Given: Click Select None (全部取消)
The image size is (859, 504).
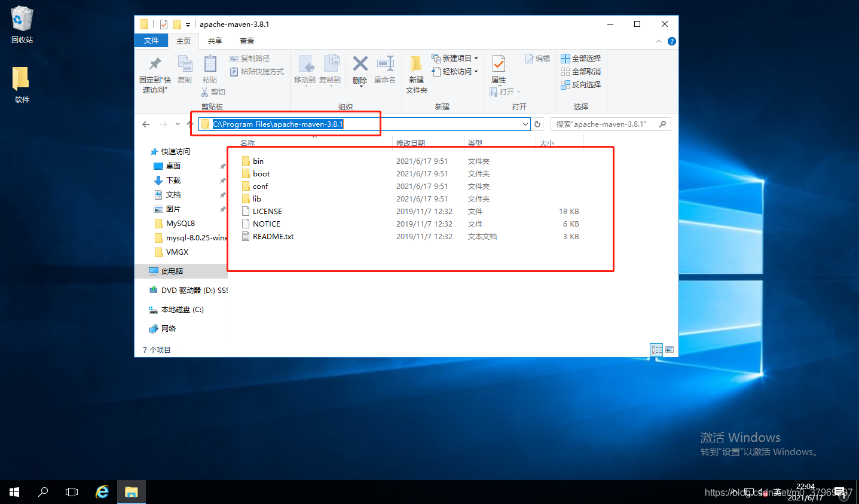Looking at the screenshot, I should (x=580, y=72).
